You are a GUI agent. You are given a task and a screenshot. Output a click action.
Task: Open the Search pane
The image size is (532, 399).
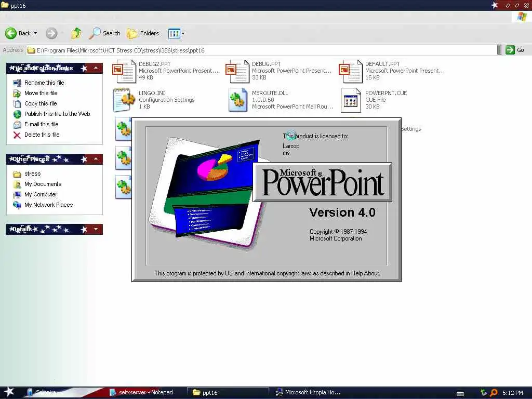[x=104, y=33]
